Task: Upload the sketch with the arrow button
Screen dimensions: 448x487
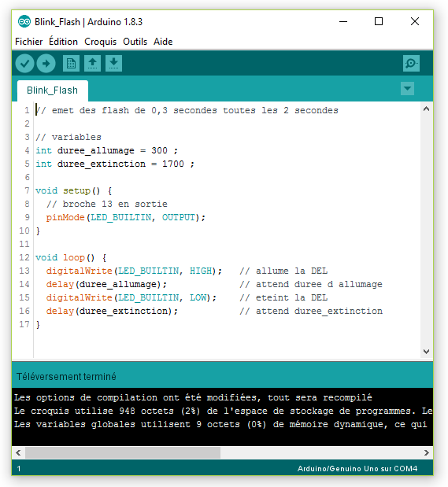Action: tap(46, 64)
